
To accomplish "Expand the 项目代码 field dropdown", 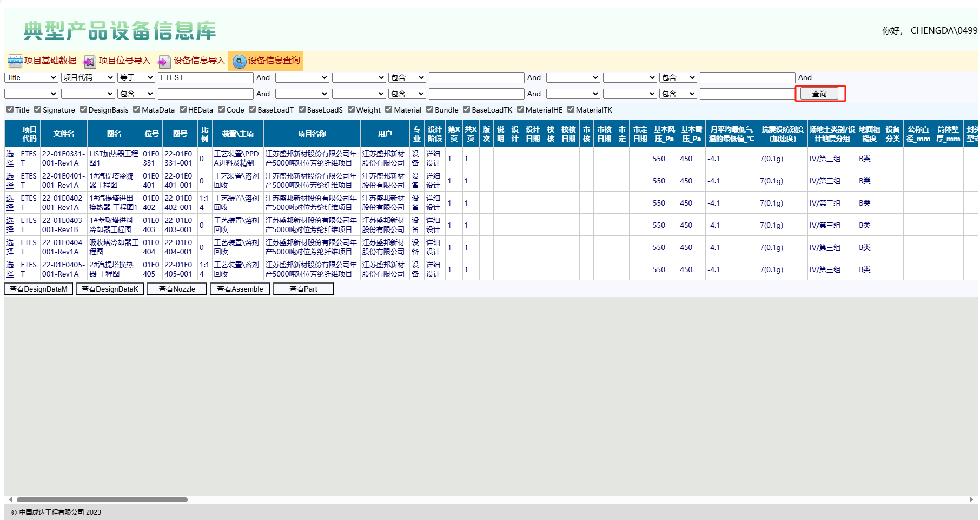I will (88, 78).
